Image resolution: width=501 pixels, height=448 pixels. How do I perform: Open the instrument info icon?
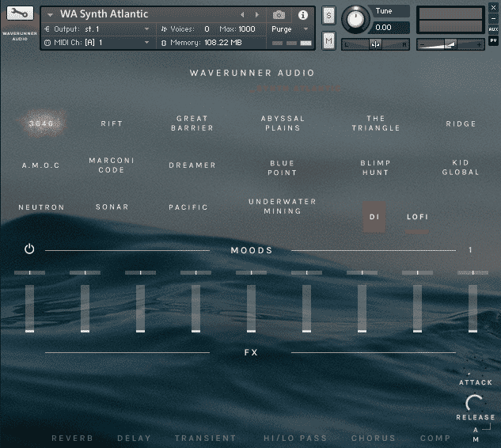tap(303, 15)
